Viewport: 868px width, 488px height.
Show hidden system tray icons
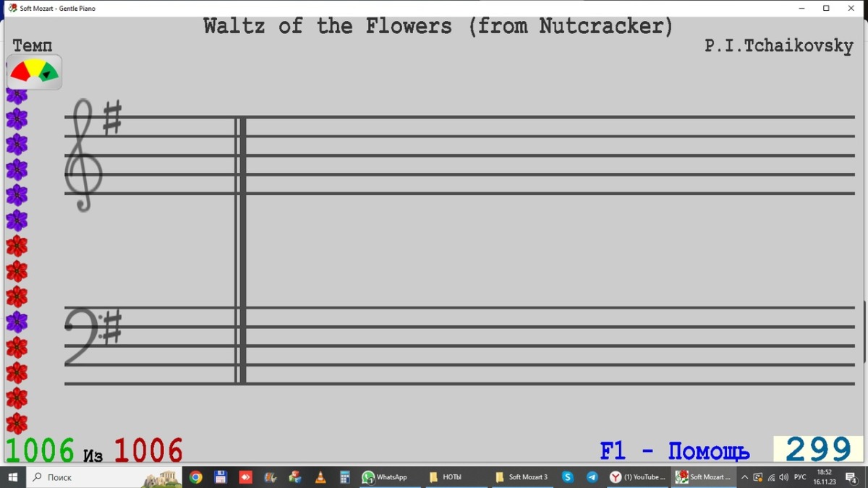(x=744, y=477)
